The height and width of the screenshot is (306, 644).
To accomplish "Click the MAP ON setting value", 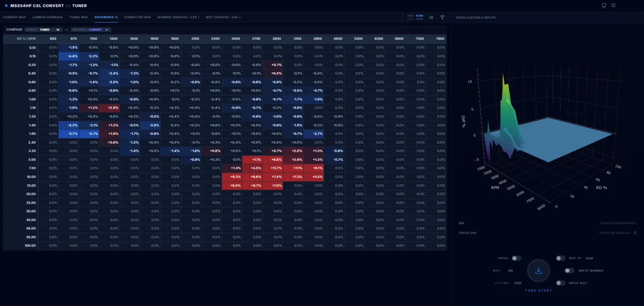I will pyautogui.click(x=510, y=271).
